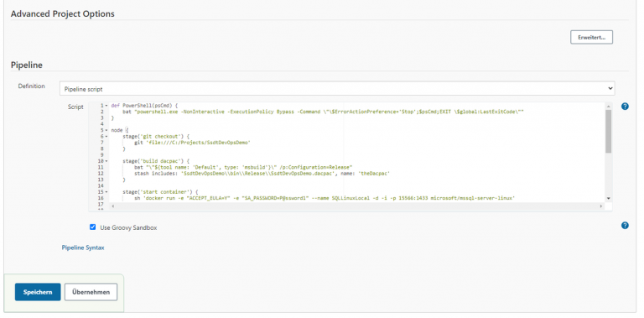Click the sh 'docker run' line in the script
Image resolution: width=644 pixels, height=318 pixels.
[325, 198]
